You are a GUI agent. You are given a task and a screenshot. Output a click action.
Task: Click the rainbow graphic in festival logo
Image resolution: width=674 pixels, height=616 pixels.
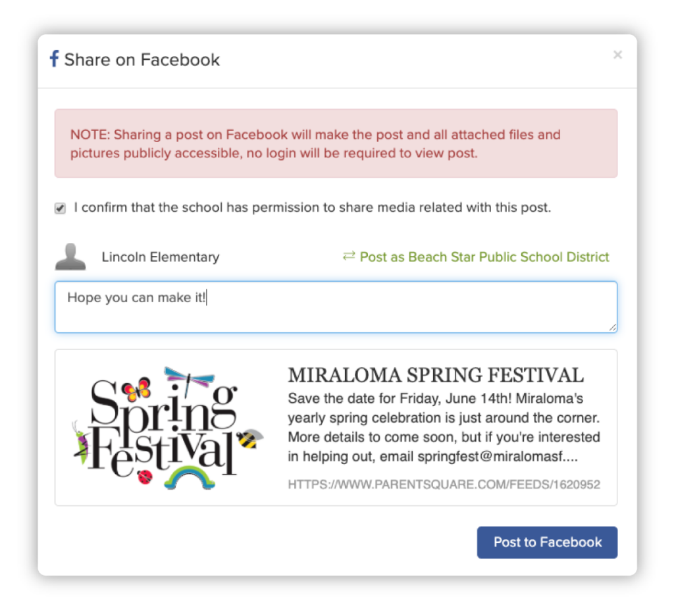click(189, 478)
